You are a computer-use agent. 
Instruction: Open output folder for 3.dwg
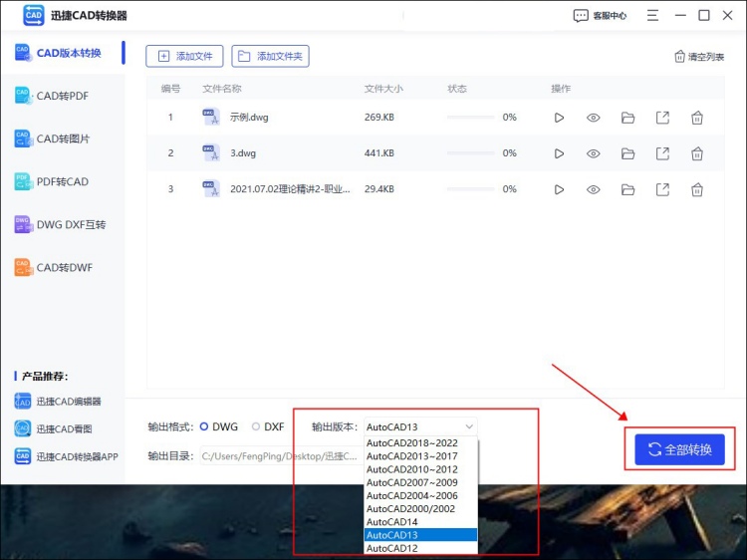(x=627, y=153)
